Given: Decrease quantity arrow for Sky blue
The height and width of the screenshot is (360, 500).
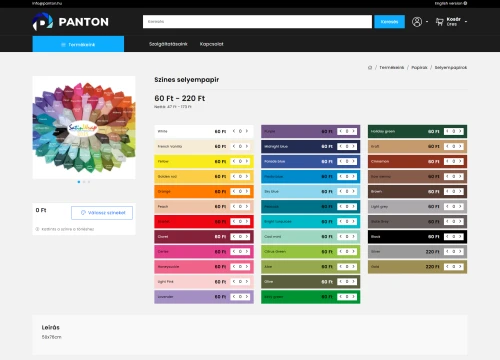Looking at the screenshot, I should coord(340,191).
